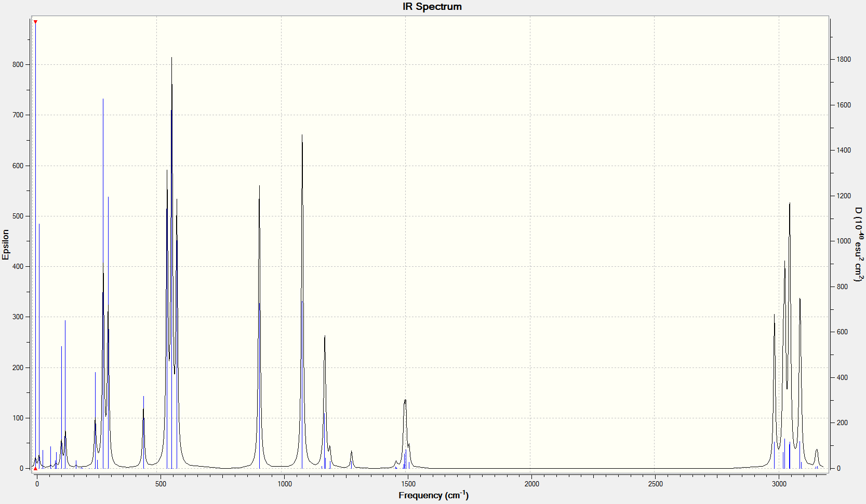Click the D axis 200 tick label
This screenshot has width=866, height=504.
click(842, 423)
